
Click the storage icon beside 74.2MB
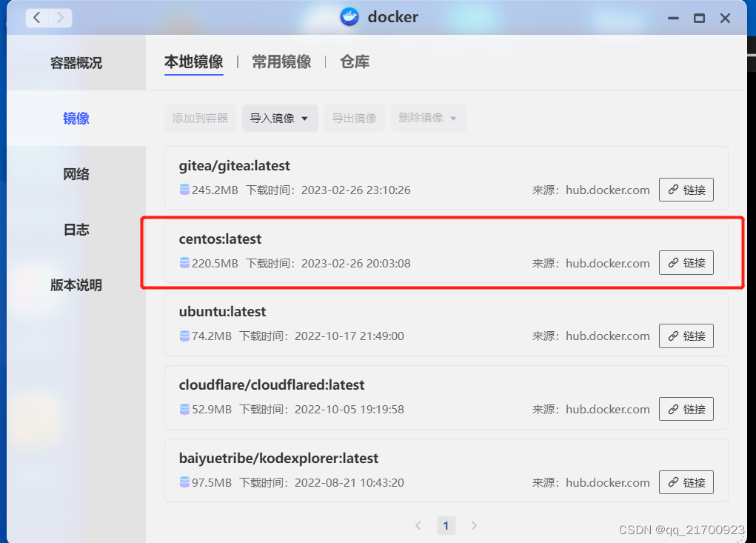tap(184, 336)
